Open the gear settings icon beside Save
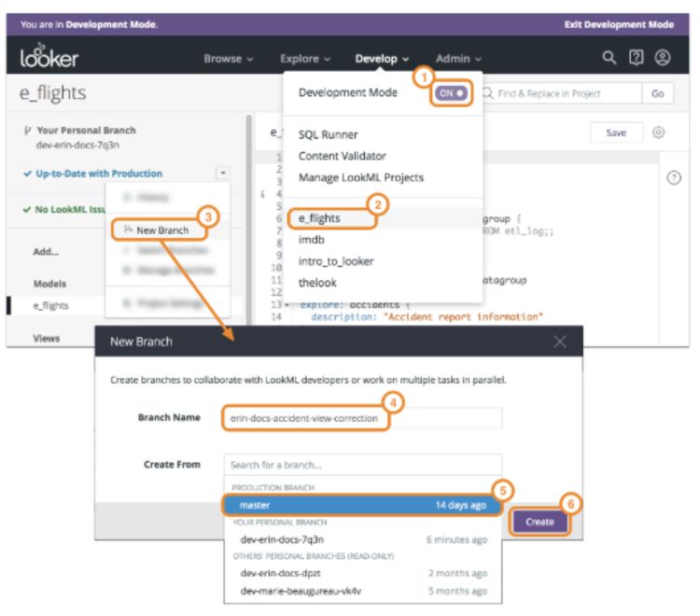This screenshot has height=616, width=700. coord(659,133)
